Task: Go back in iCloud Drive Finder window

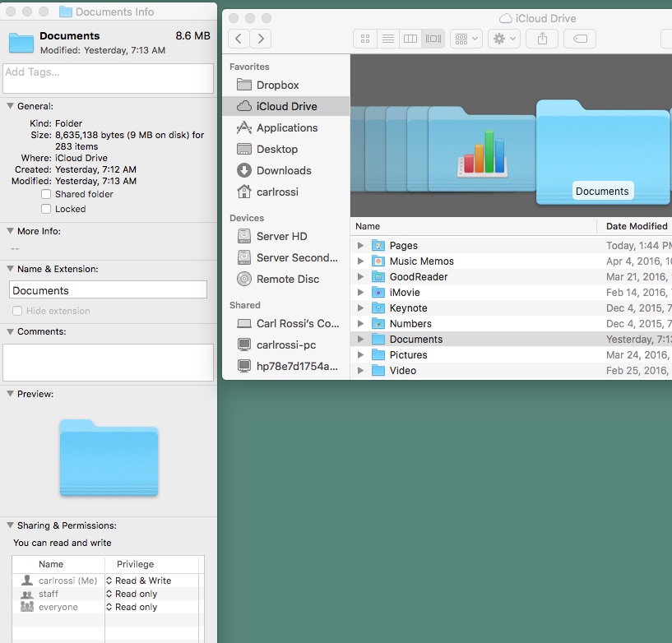Action: tap(239, 39)
